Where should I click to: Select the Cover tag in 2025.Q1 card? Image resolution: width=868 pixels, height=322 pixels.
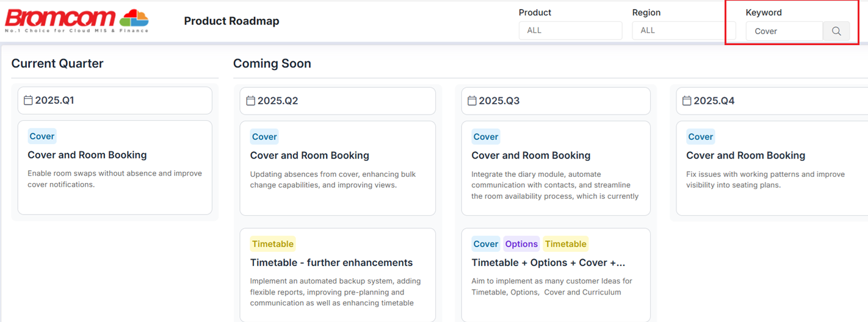coord(42,137)
